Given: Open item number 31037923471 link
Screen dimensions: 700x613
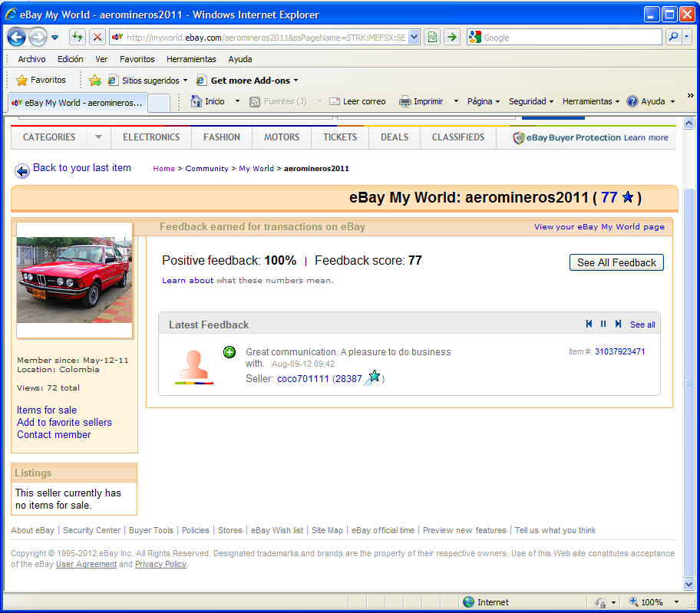Looking at the screenshot, I should click(x=619, y=351).
